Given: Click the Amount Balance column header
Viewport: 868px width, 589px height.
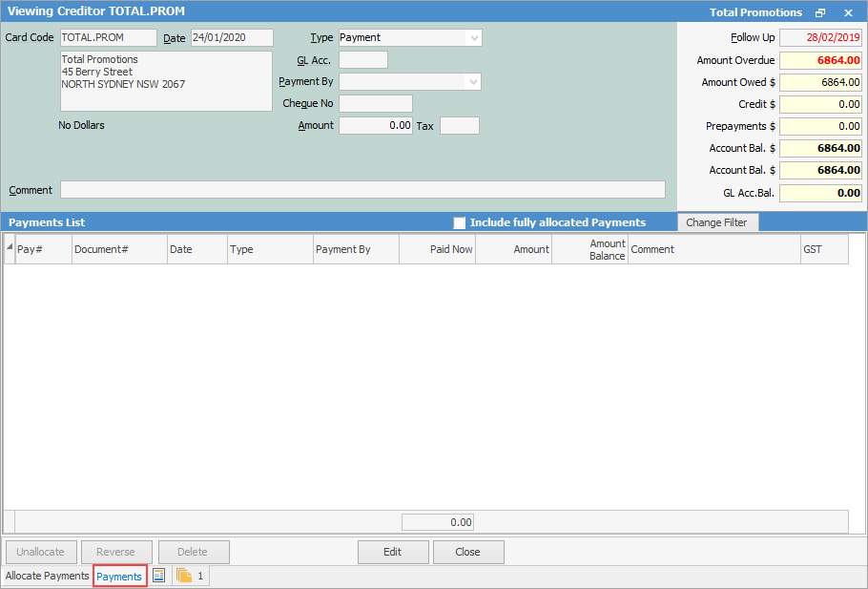Looking at the screenshot, I should click(x=589, y=249).
